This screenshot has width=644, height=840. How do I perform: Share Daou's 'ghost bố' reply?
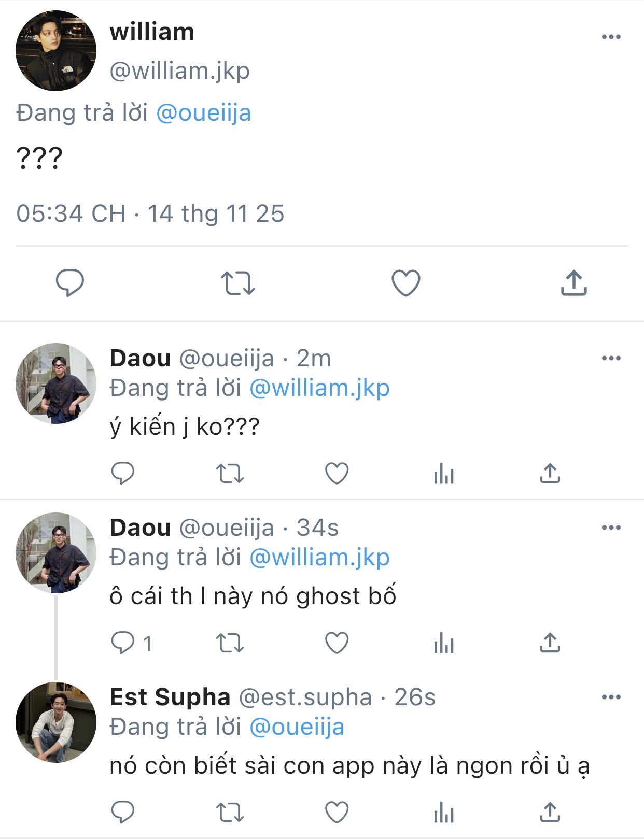(550, 643)
